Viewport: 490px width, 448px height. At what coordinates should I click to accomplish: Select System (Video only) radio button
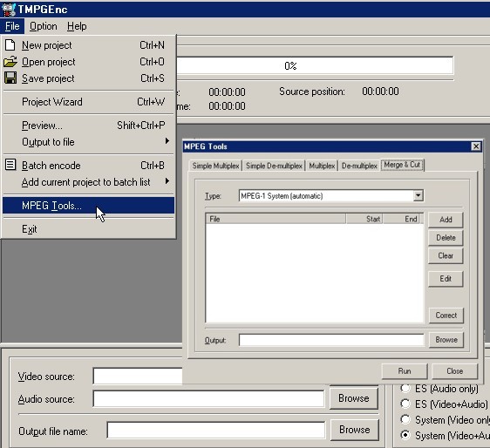coord(405,419)
